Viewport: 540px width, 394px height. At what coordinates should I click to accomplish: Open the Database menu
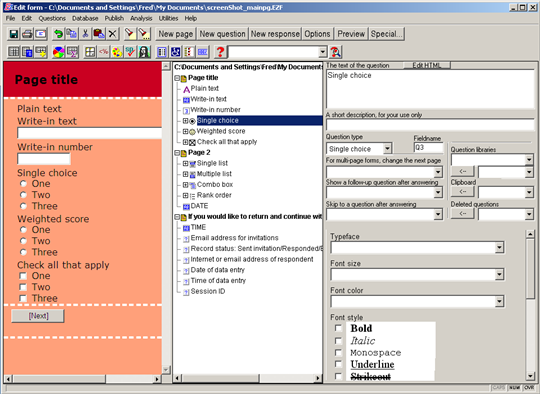[85, 18]
